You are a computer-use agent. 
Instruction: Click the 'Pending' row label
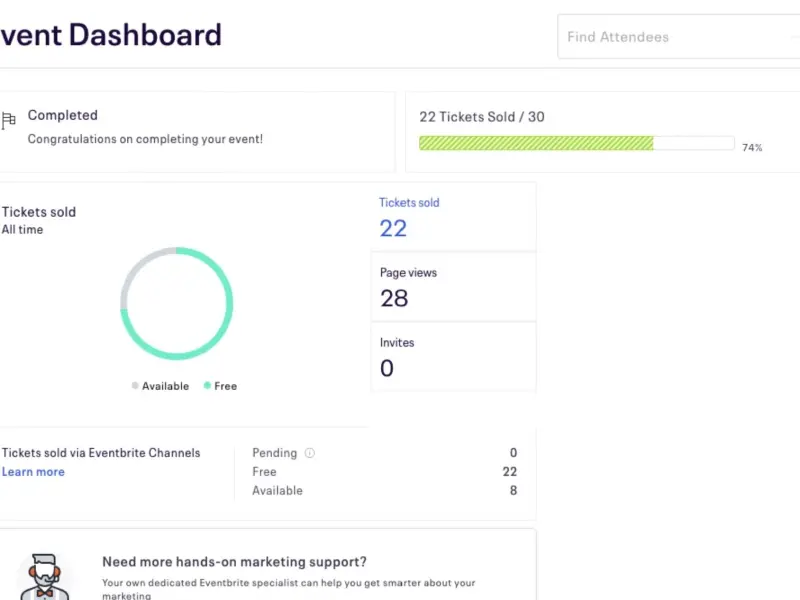[274, 453]
